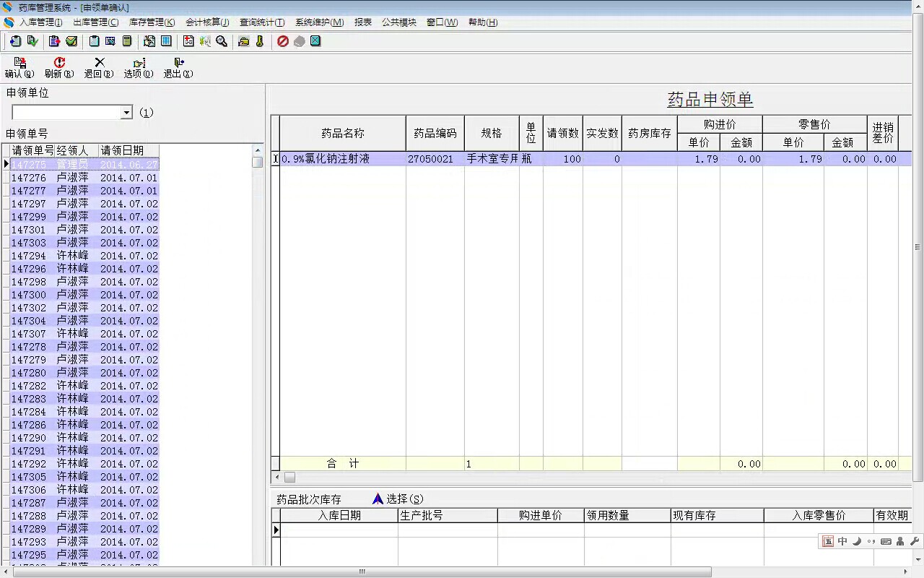Click the 0.9%氯化钠注射液 drug row
Image resolution: width=924 pixels, height=578 pixels.
click(x=326, y=159)
